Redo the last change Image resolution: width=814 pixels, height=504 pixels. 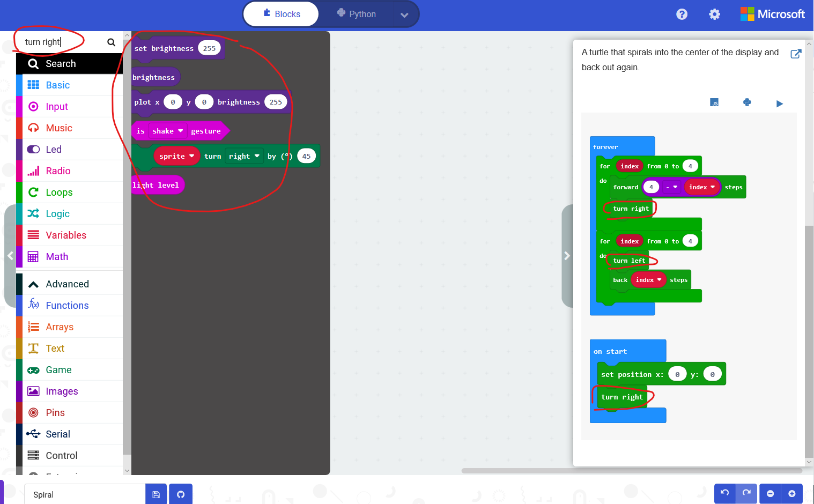click(746, 493)
